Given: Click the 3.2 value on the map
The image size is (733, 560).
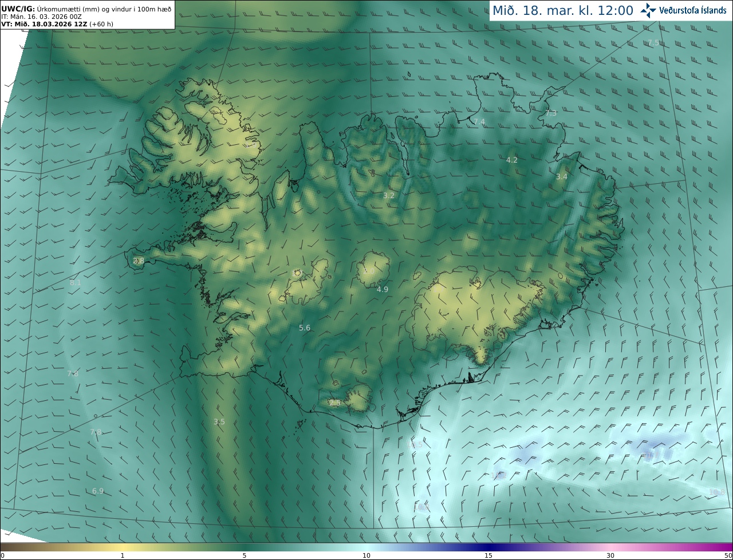Looking at the screenshot, I should tap(389, 195).
